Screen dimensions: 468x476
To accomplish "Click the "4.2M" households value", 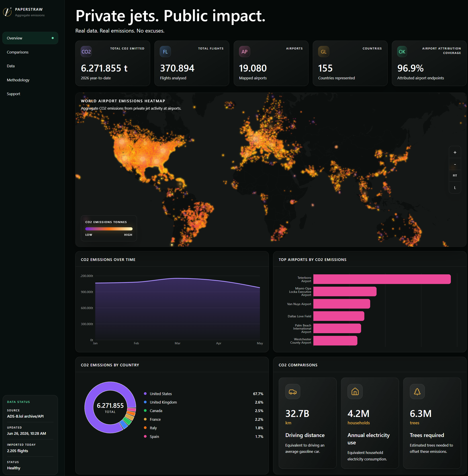I will coord(359,414).
